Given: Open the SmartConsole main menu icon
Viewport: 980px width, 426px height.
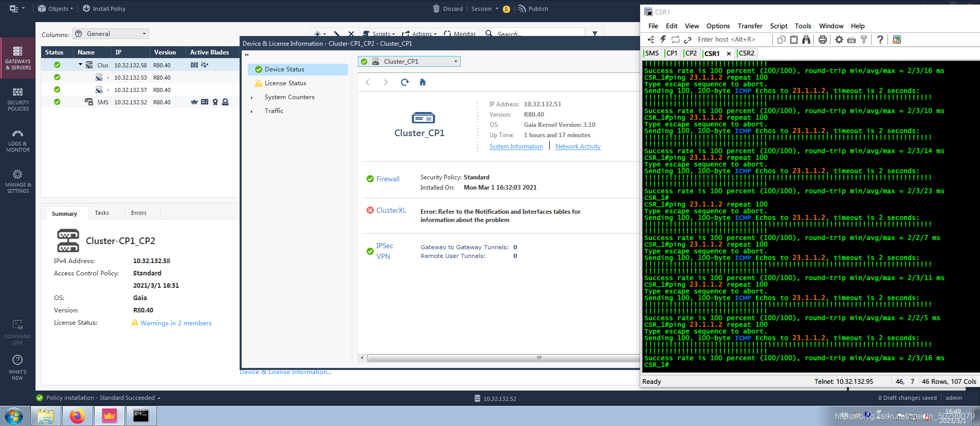Looking at the screenshot, I should 16,9.
